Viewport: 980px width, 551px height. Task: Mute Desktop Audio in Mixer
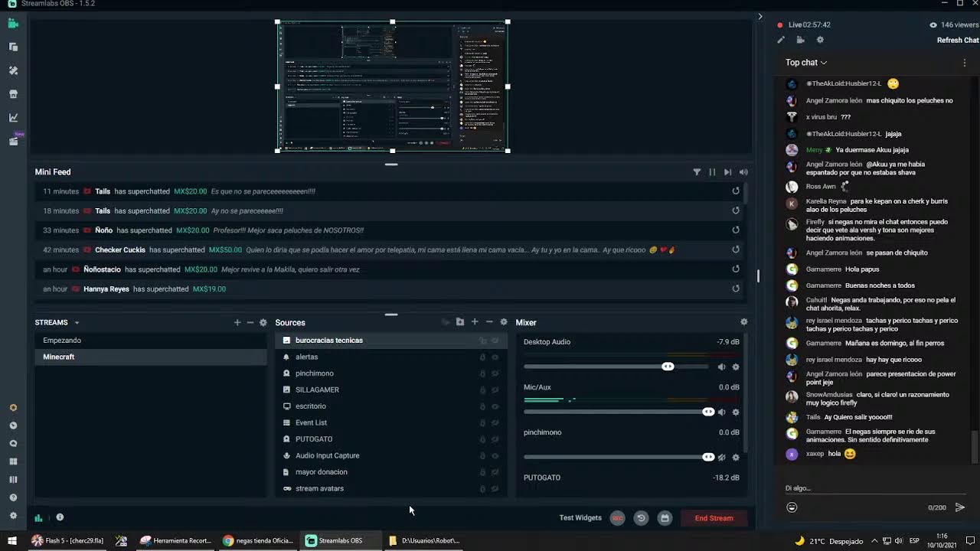[721, 367]
